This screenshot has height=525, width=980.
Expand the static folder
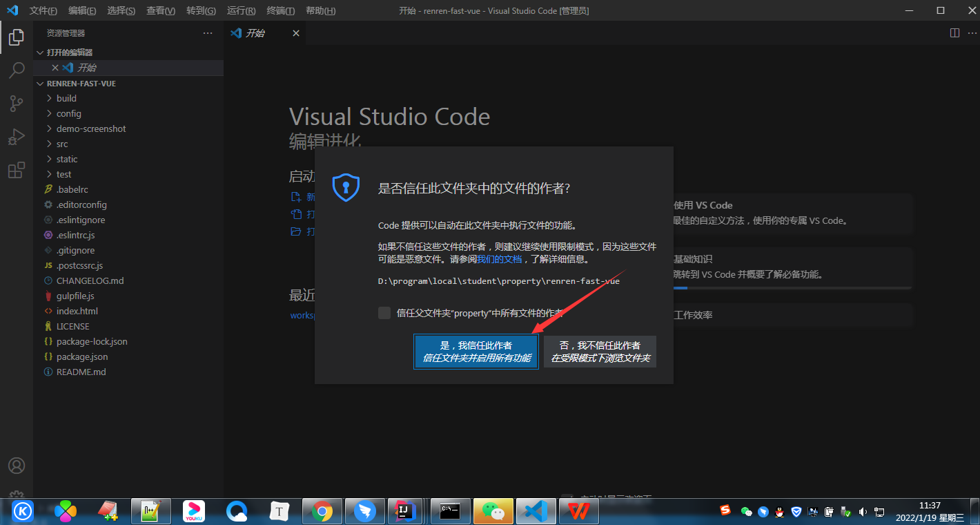click(x=128, y=159)
